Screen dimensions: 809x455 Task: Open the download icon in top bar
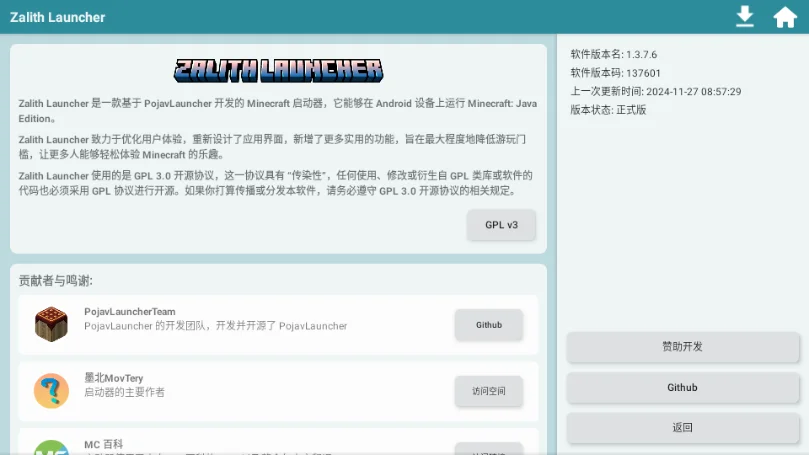[x=745, y=17]
